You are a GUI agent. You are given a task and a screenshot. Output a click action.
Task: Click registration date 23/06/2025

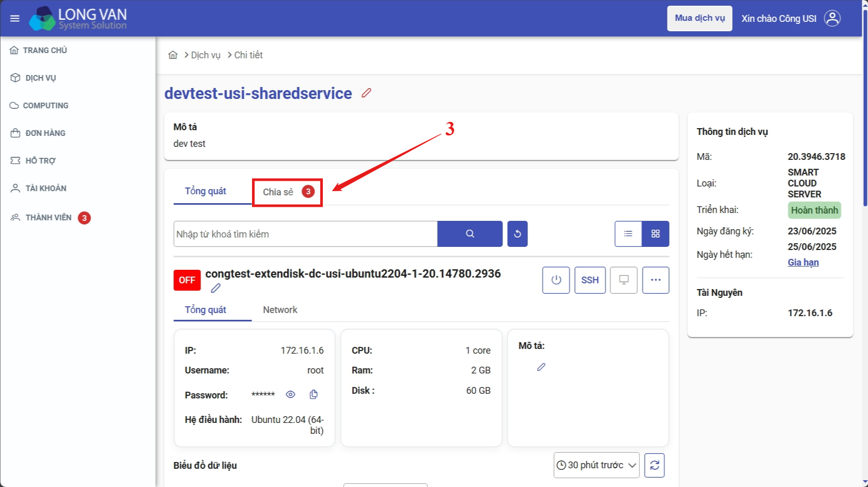(x=812, y=231)
